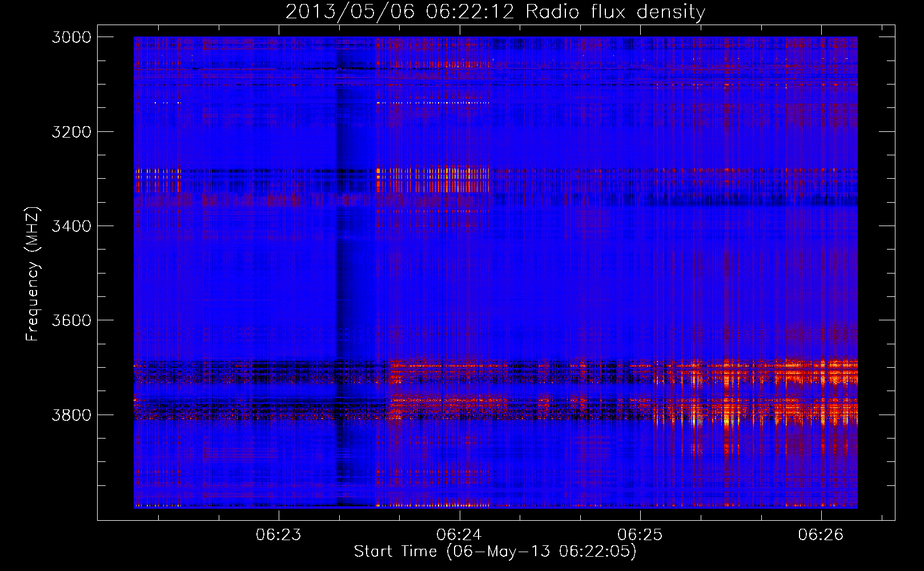
Task: Click the 06:24 time tick label
Action: pyautogui.click(x=459, y=534)
